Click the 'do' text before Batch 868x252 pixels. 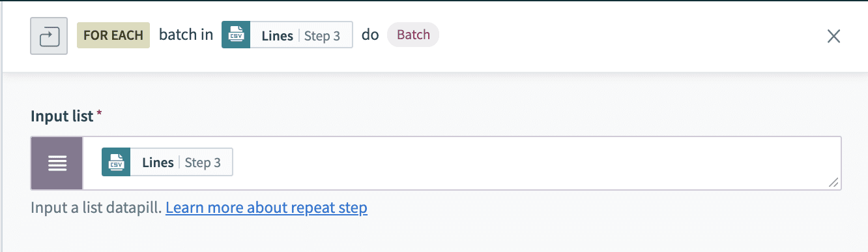point(370,35)
